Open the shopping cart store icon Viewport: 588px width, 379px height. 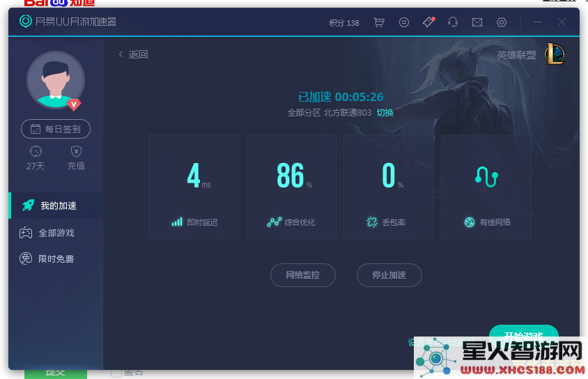click(379, 22)
